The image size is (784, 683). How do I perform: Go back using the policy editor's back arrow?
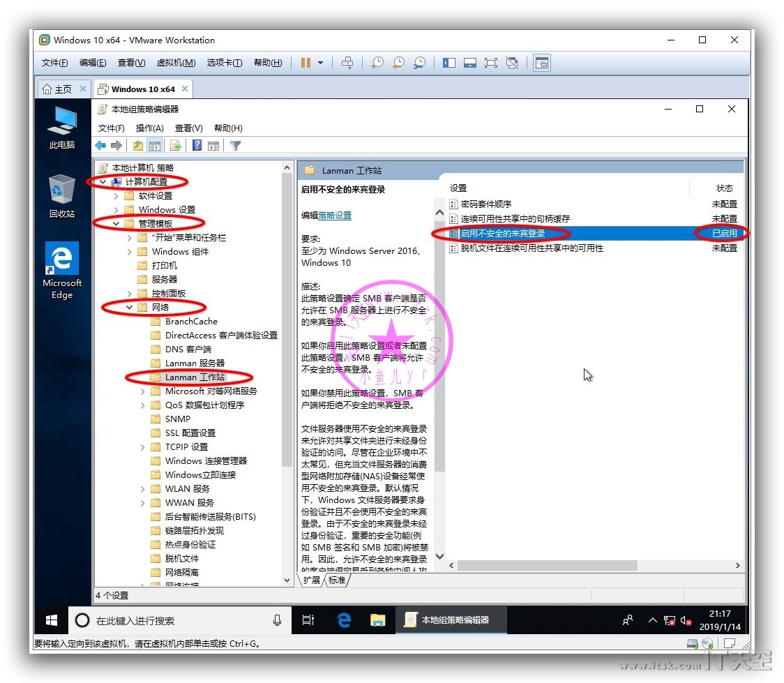[100, 146]
